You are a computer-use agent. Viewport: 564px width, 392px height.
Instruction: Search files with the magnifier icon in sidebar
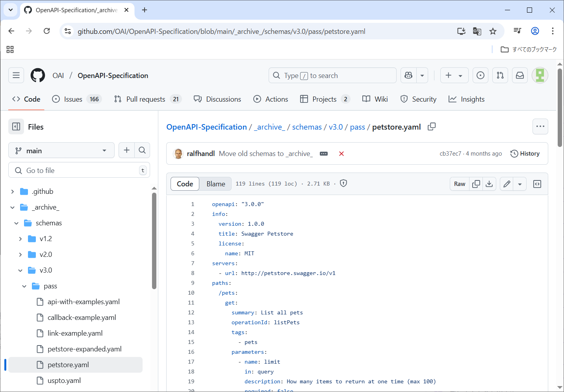point(142,150)
